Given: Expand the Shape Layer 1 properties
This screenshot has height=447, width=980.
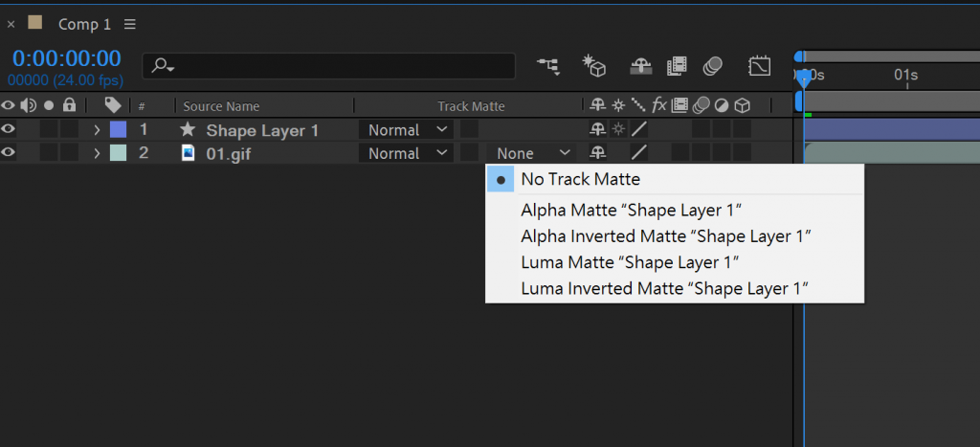Looking at the screenshot, I should point(97,129).
